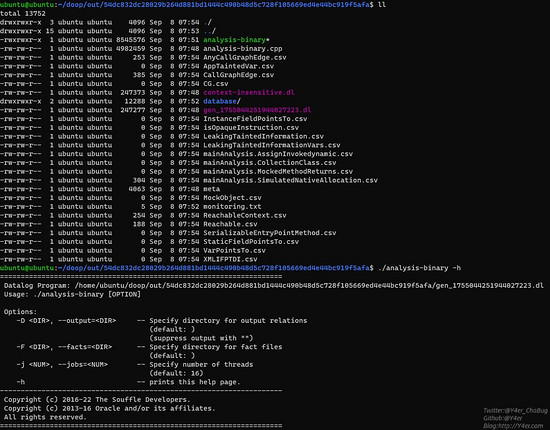
Task: Click the 'Options:' heading
Action: (x=20, y=312)
